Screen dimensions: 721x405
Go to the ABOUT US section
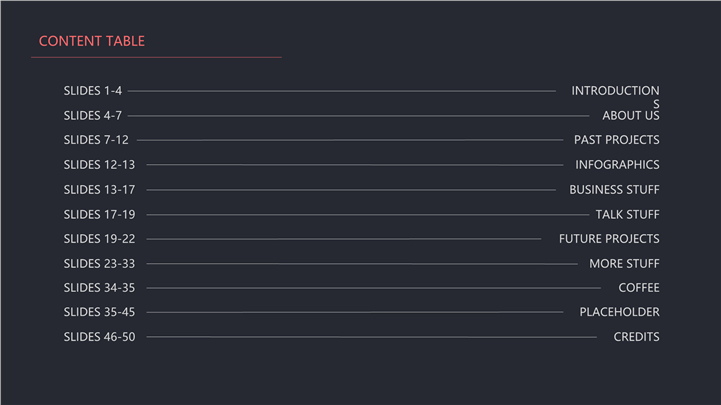tap(630, 116)
